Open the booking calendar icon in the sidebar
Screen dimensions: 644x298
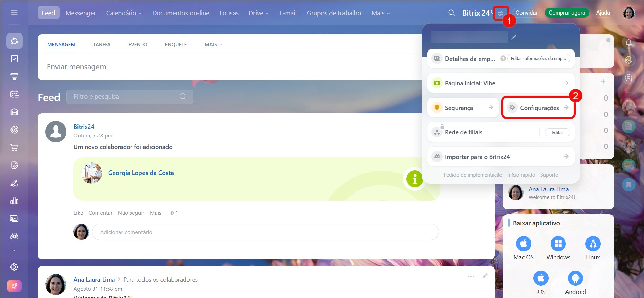14,94
